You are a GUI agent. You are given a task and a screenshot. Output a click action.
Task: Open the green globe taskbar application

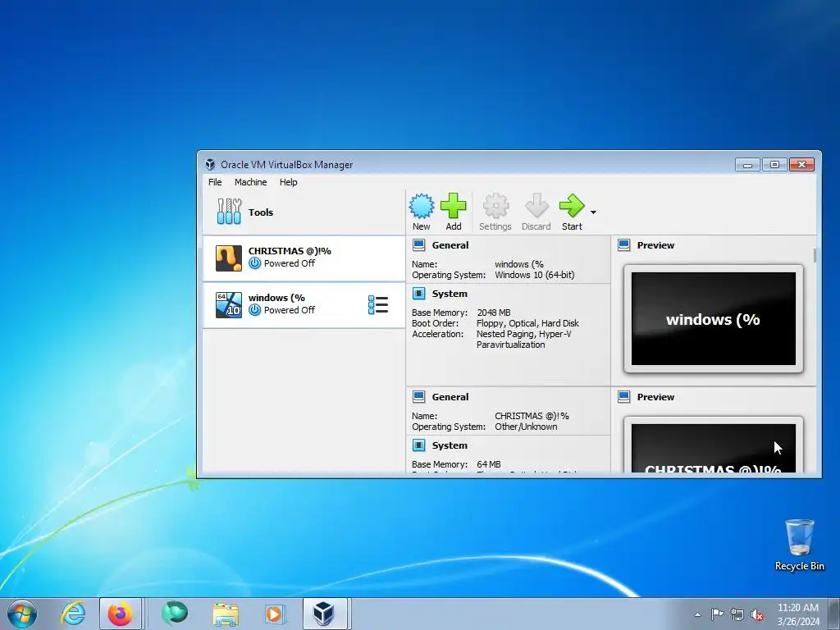click(175, 614)
